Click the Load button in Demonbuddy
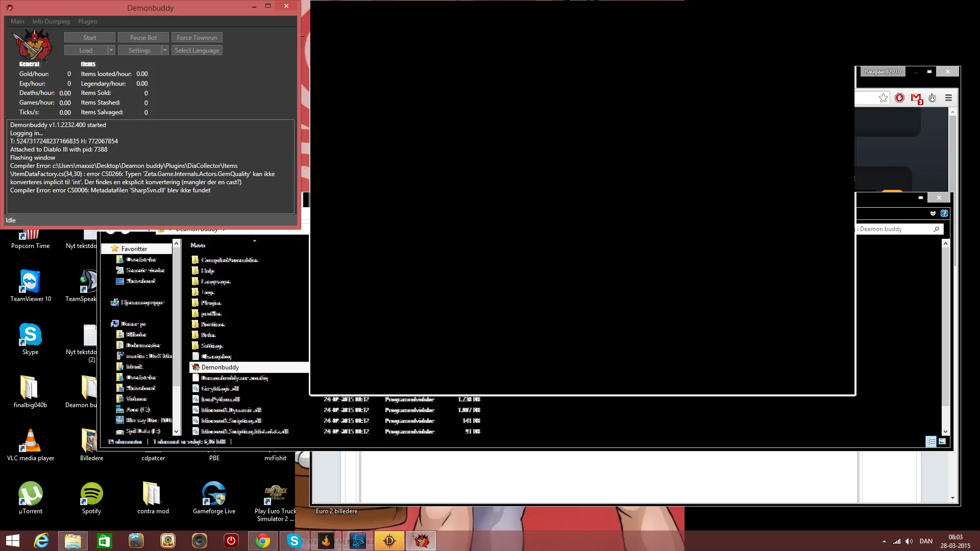 click(86, 51)
